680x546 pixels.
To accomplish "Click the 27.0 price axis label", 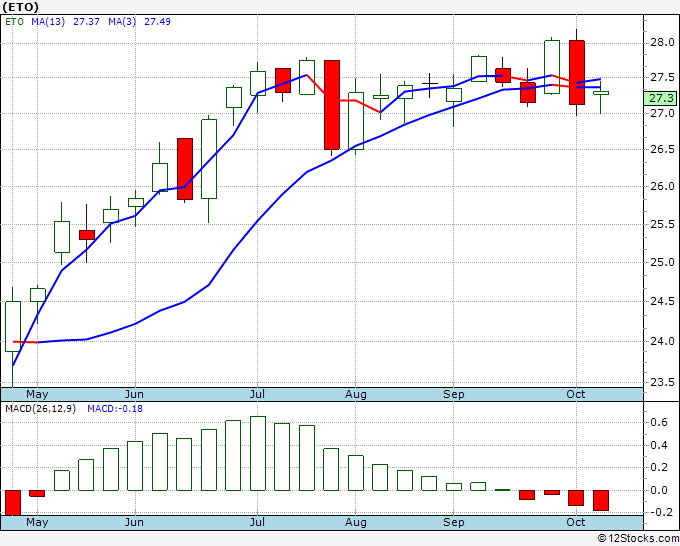I will 662,113.
